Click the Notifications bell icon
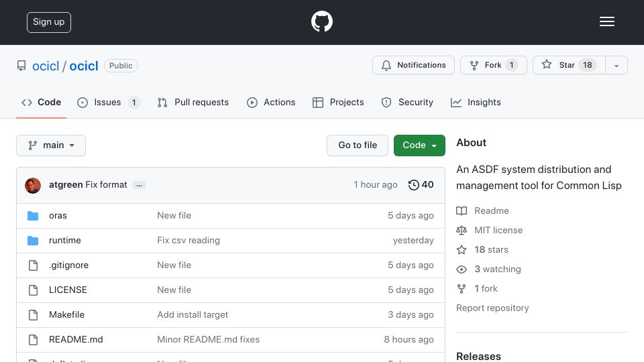The image size is (644, 362). (x=386, y=65)
